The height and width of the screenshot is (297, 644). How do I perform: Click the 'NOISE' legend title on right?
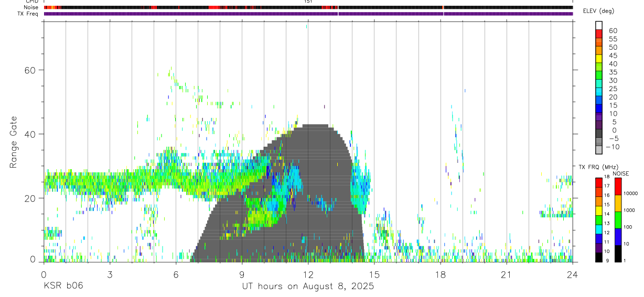point(620,173)
